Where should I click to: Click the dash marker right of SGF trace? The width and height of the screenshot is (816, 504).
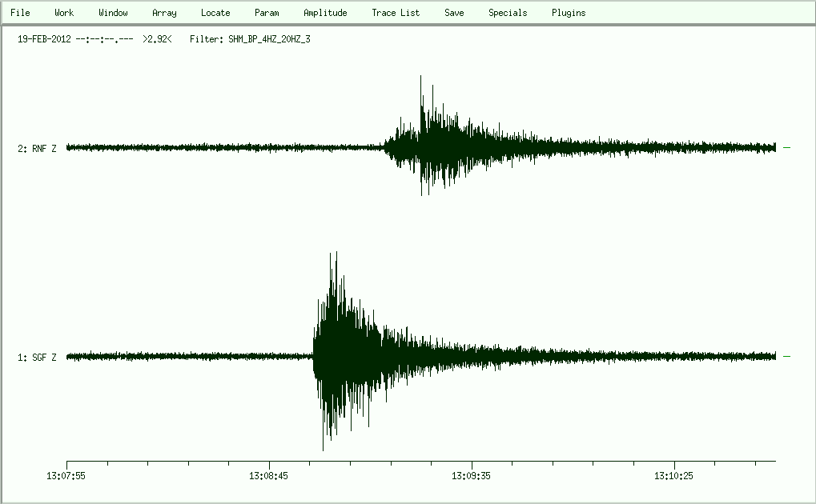click(x=786, y=357)
